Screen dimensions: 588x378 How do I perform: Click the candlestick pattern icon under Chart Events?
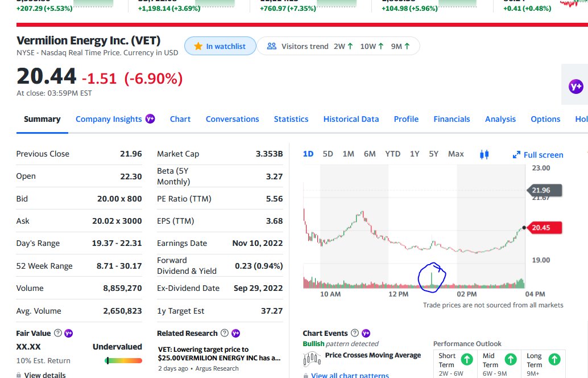(x=312, y=359)
